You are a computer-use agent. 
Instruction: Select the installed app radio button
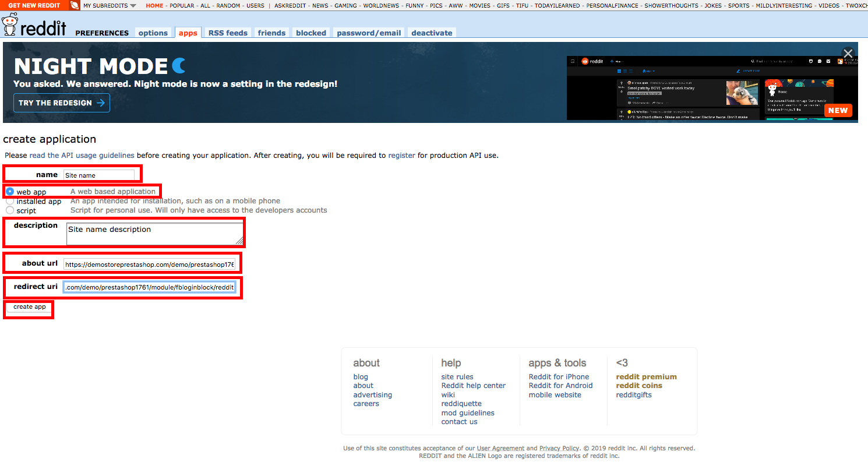tap(10, 201)
